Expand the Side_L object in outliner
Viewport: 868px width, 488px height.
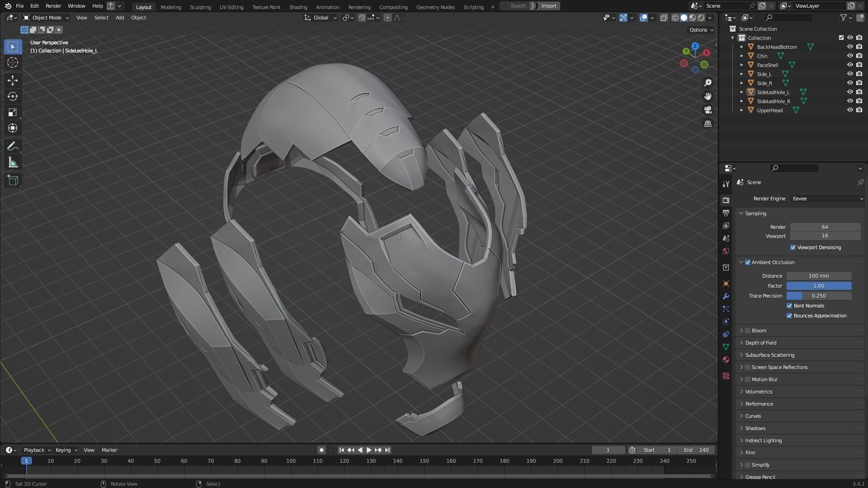pyautogui.click(x=741, y=74)
